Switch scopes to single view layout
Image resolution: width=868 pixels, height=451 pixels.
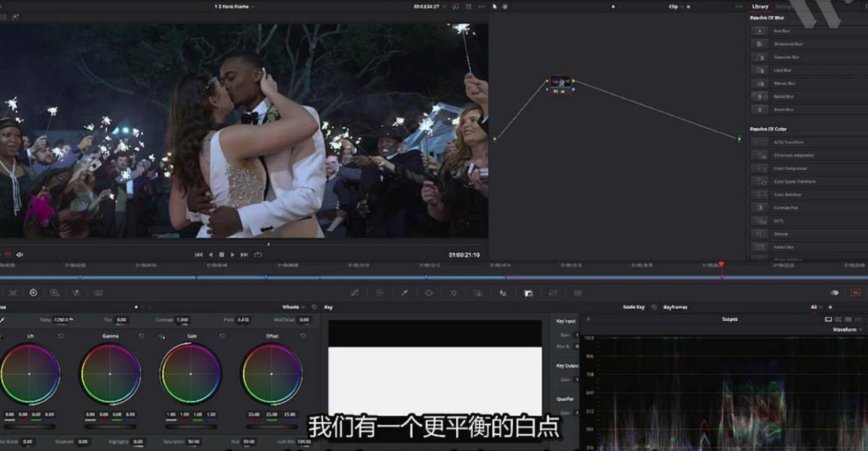828,320
